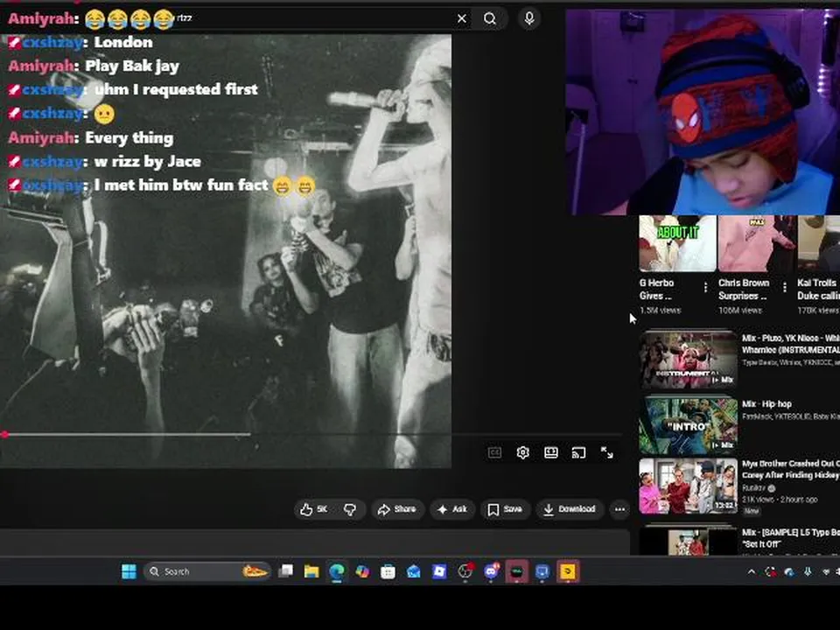Open Chris Brown Surprises short thumbnail

[x=756, y=243]
